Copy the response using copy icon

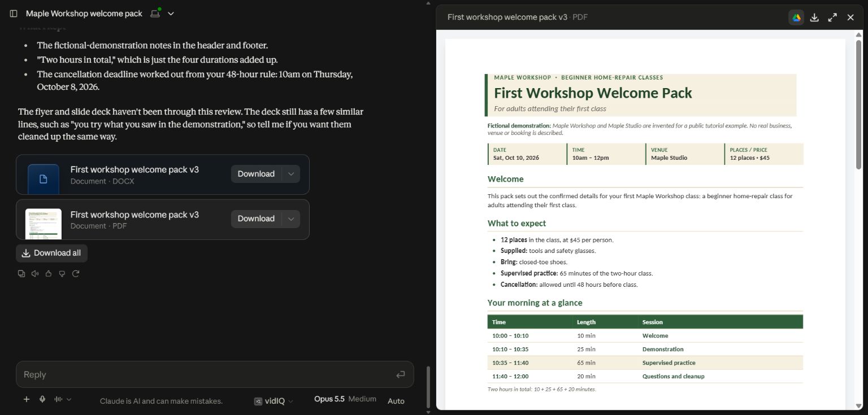[x=21, y=273]
